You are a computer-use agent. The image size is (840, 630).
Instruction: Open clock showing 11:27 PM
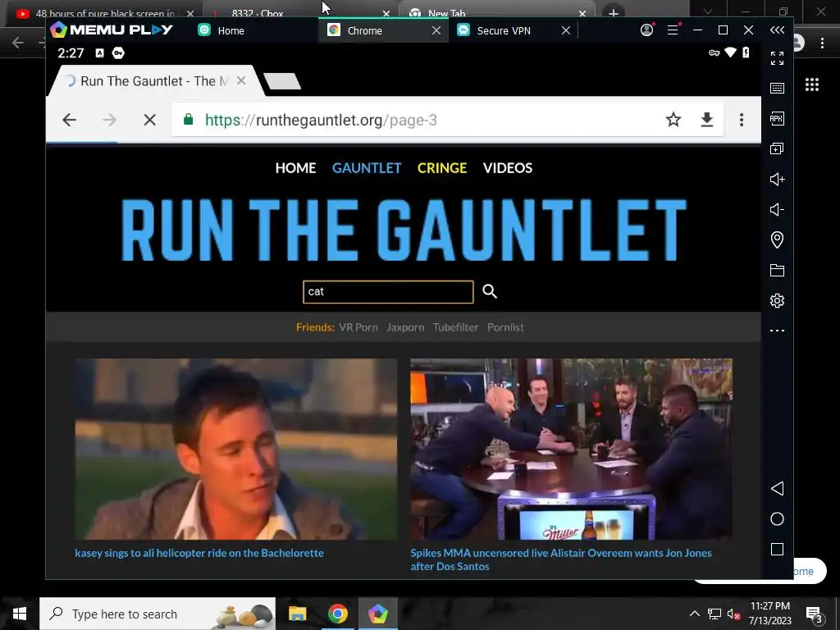coord(769,614)
